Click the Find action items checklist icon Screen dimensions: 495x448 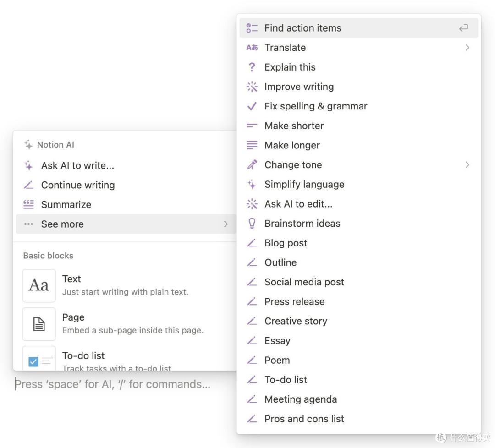click(x=252, y=28)
